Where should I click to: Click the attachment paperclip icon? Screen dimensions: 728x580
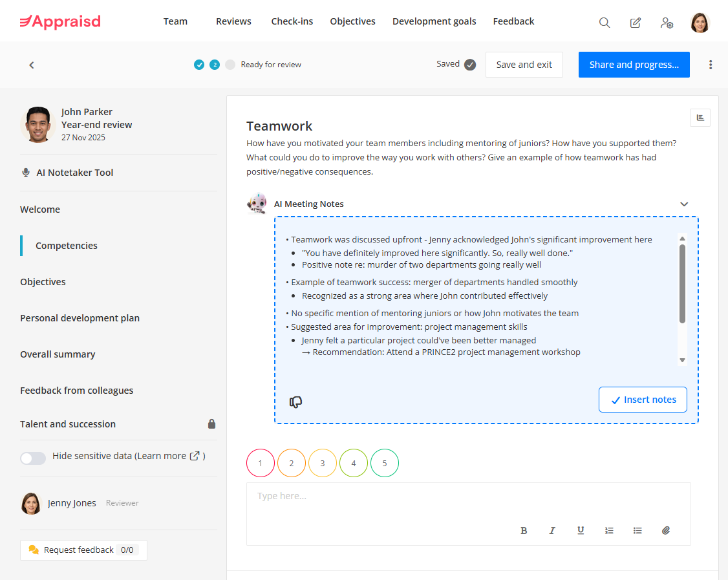tap(666, 530)
